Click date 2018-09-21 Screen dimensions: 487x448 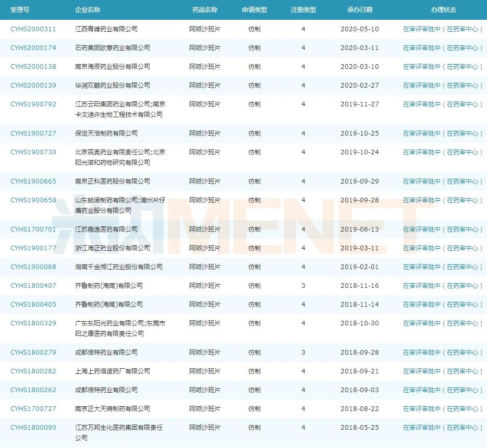coord(360,371)
